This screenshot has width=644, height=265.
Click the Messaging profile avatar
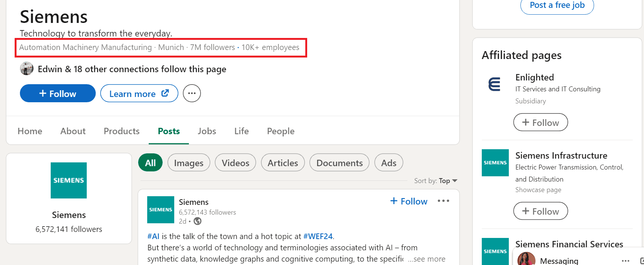[526, 259]
